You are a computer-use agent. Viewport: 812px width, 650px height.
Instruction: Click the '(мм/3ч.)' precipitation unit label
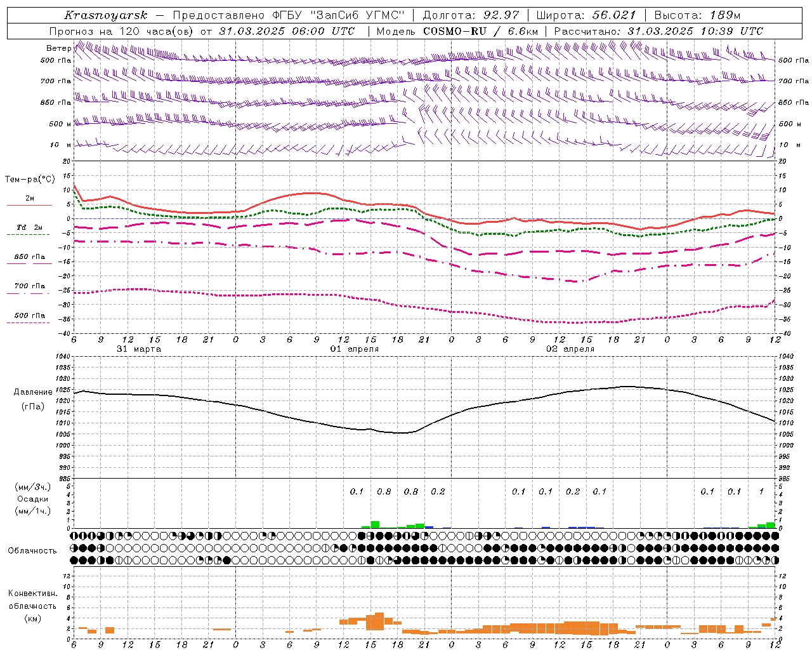(x=32, y=487)
